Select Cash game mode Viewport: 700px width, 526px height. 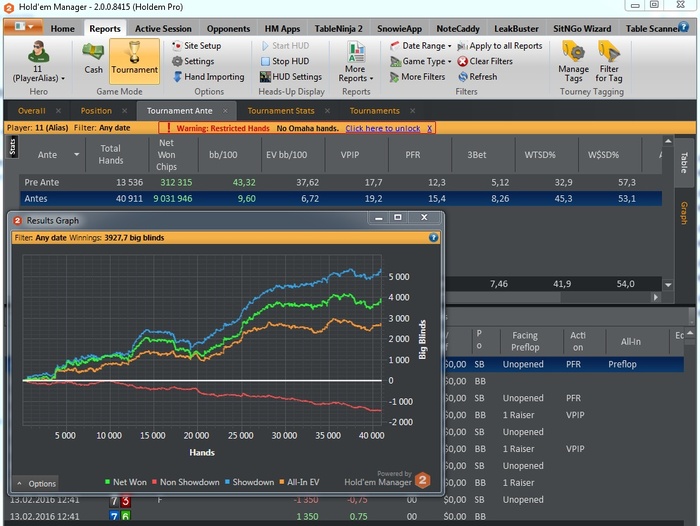93,58
